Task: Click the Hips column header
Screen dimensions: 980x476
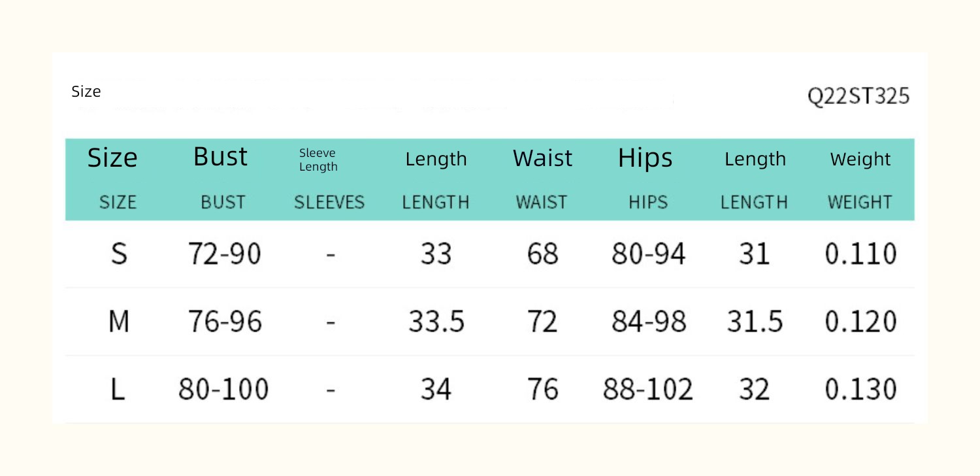Action: click(645, 158)
